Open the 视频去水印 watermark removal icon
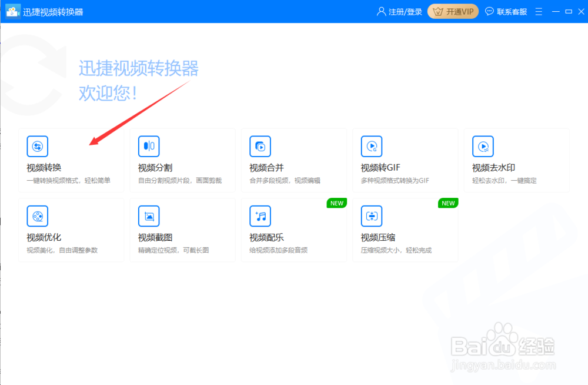 pyautogui.click(x=483, y=146)
